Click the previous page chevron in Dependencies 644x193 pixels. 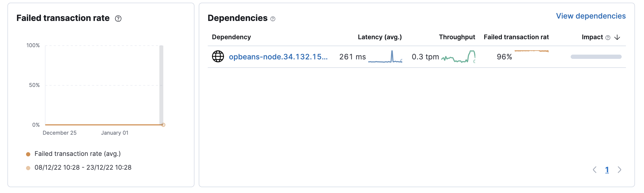point(595,169)
